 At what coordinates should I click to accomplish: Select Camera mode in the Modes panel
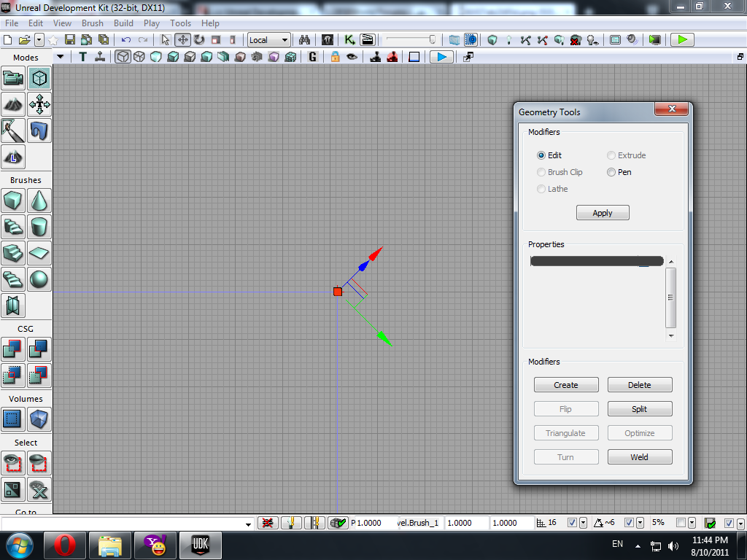13,78
